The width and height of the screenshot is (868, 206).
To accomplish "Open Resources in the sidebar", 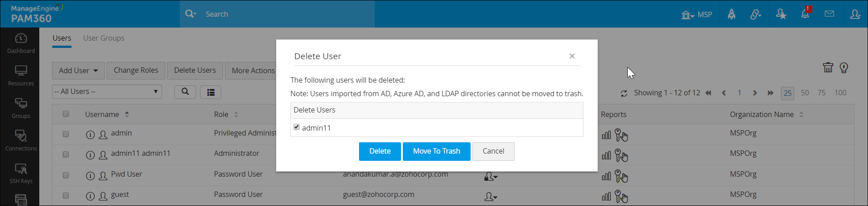I will (x=21, y=75).
